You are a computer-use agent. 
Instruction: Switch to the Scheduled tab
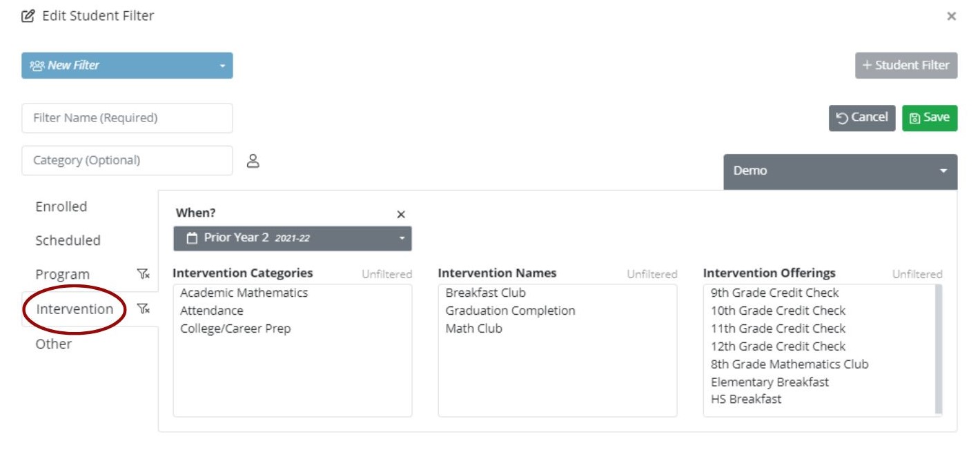coord(68,241)
